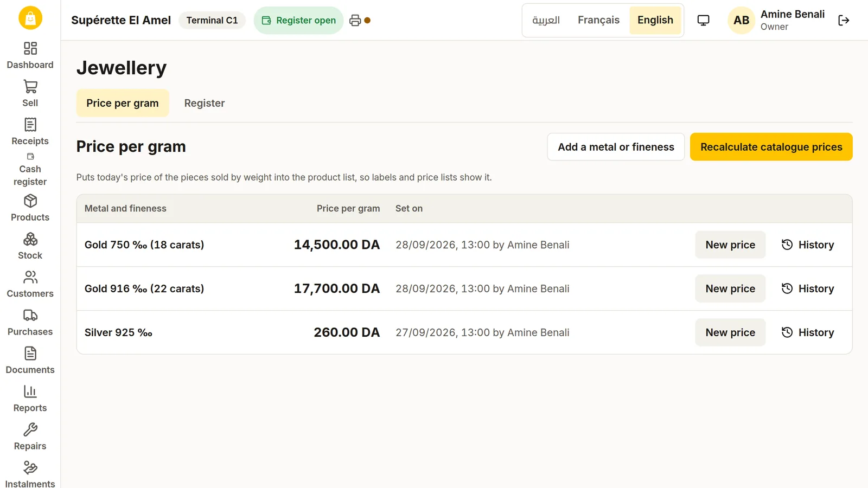Viewport: 868px width, 488px height.
Task: Select the Price per gram tab
Action: coord(123,103)
